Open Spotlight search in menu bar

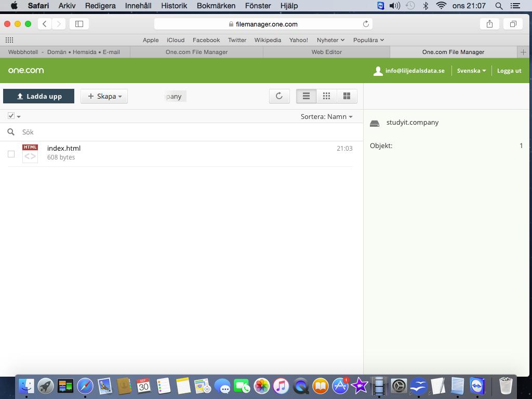pos(499,6)
